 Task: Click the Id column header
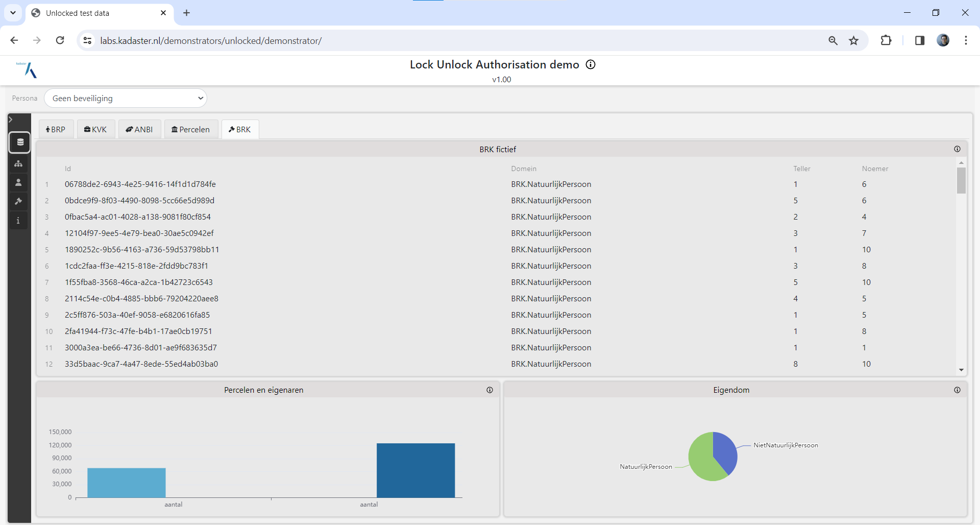pos(68,169)
